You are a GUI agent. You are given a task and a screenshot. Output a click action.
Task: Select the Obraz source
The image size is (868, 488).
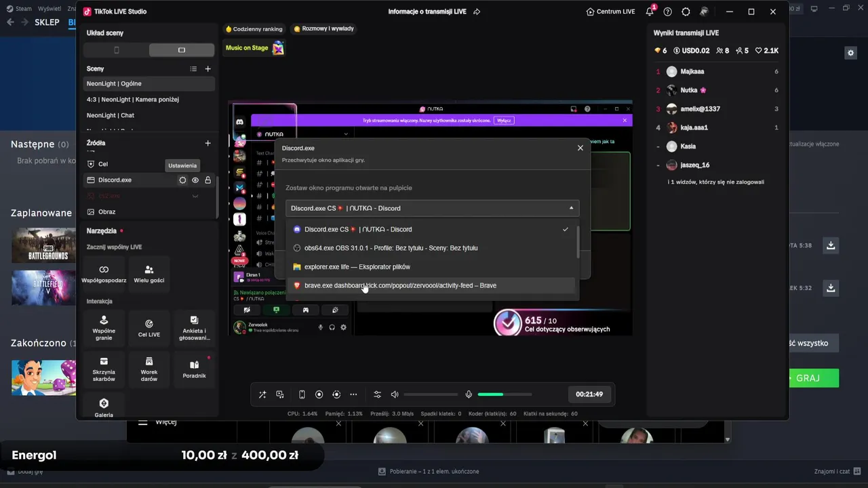[x=149, y=212]
